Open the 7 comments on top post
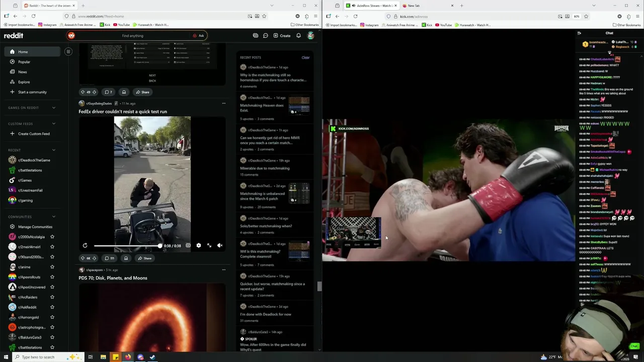 [x=108, y=92]
